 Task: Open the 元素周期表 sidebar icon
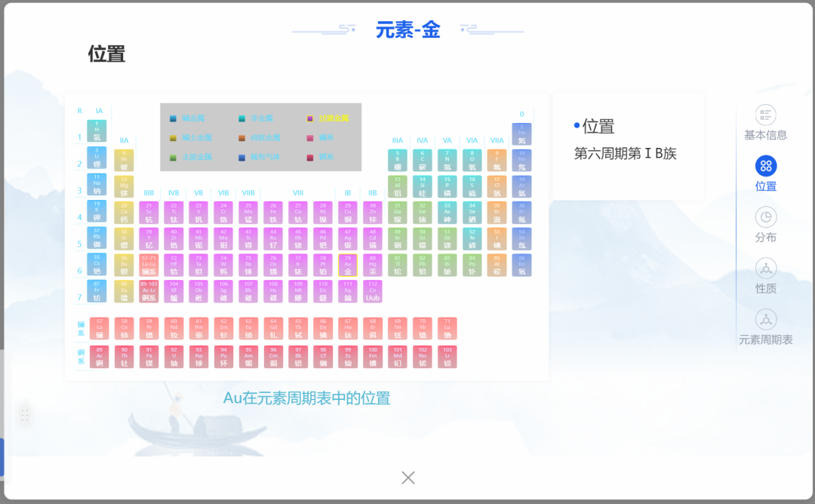765,321
